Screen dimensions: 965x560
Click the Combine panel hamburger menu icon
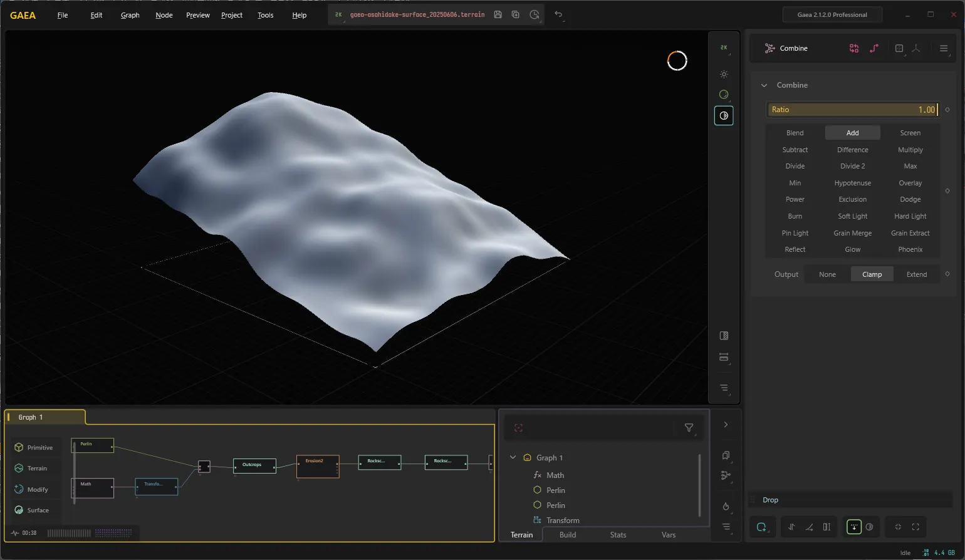tap(944, 48)
